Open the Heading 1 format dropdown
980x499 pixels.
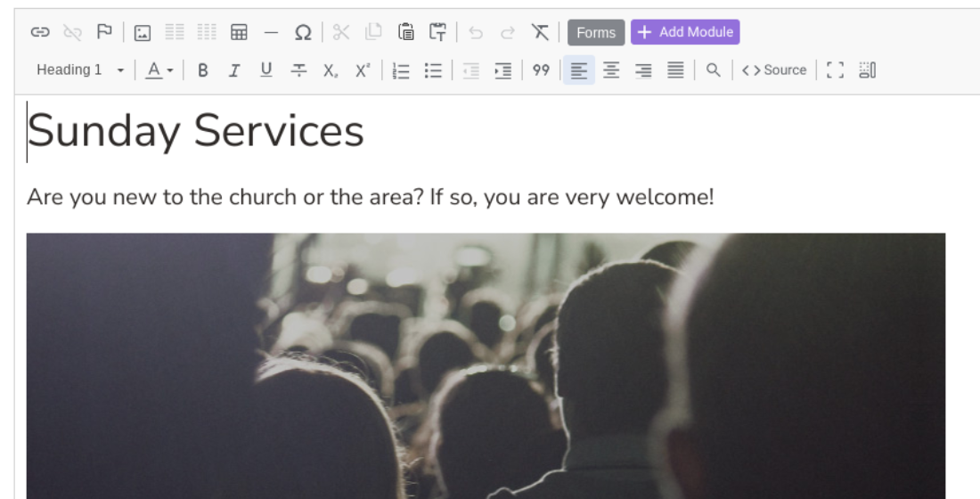(x=80, y=70)
